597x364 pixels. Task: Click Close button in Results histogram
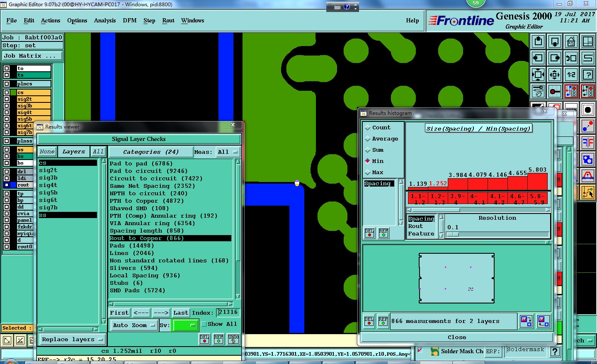point(457,337)
